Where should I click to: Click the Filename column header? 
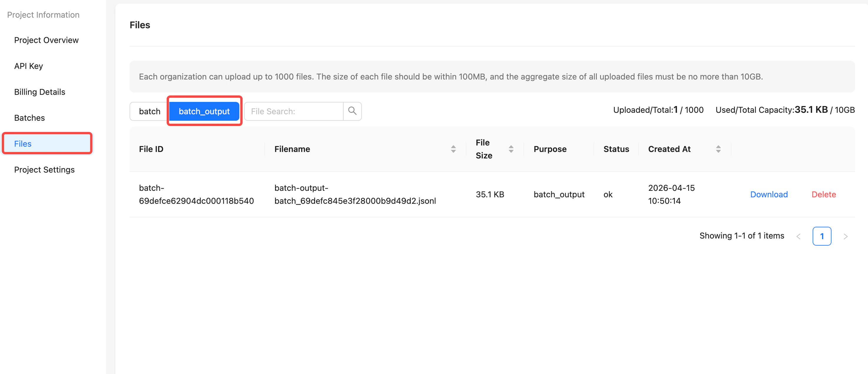[x=292, y=149]
